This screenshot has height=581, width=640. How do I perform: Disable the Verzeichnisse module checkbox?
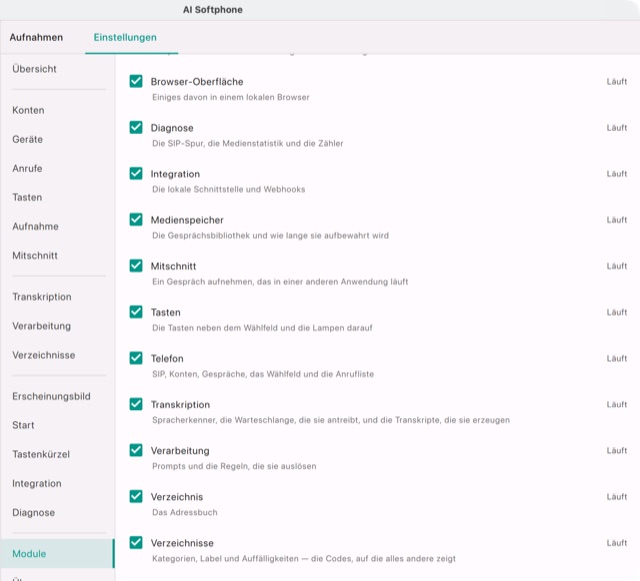click(x=136, y=543)
